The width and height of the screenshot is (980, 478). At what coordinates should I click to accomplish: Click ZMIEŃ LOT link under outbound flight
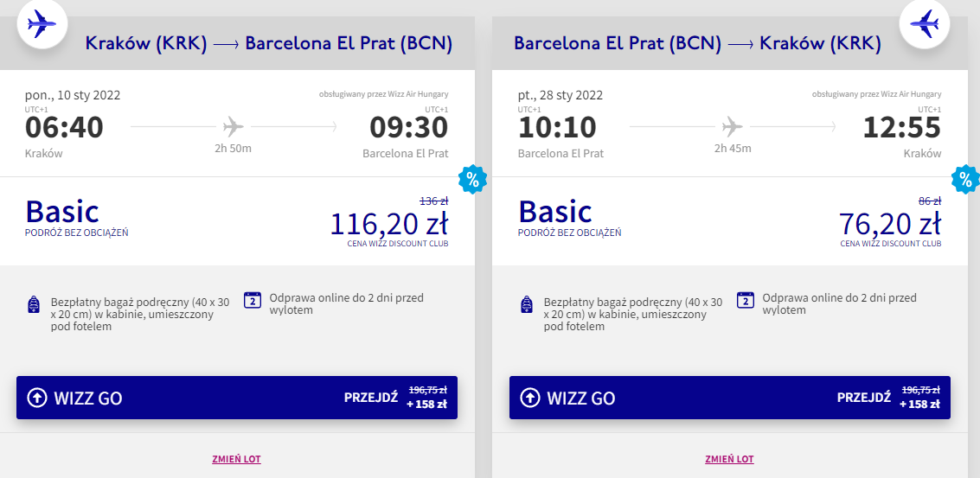tap(236, 459)
